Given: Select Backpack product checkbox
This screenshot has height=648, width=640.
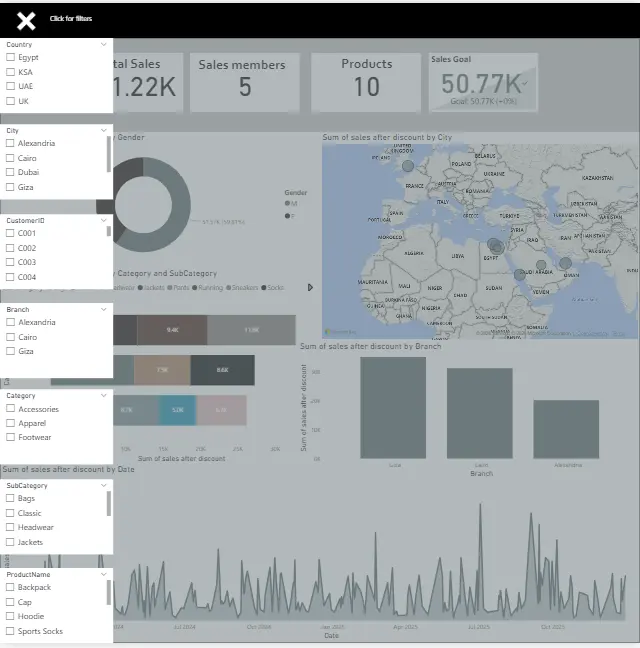Looking at the screenshot, I should point(10,587).
